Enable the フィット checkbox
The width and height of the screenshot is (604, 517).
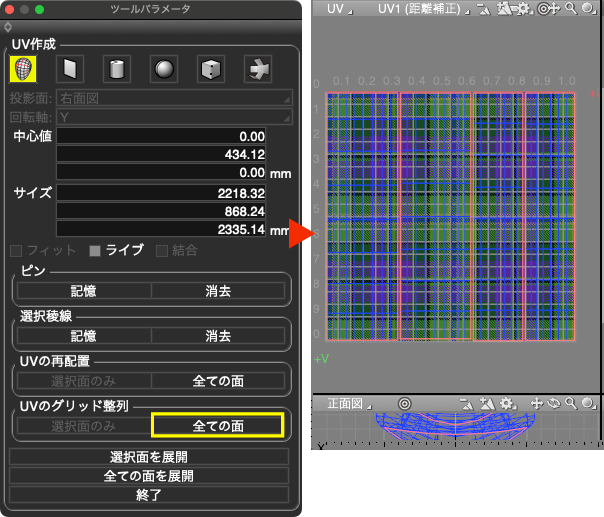(x=15, y=250)
